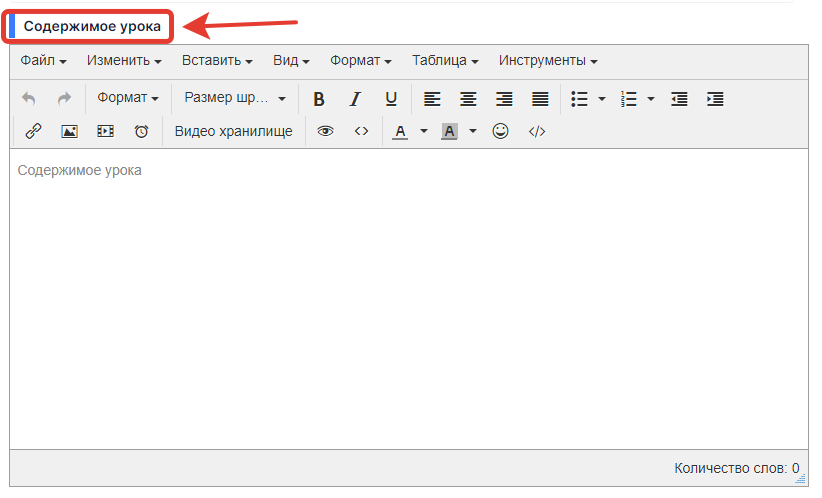Grab the editor resize handle in the corner

coord(801,479)
